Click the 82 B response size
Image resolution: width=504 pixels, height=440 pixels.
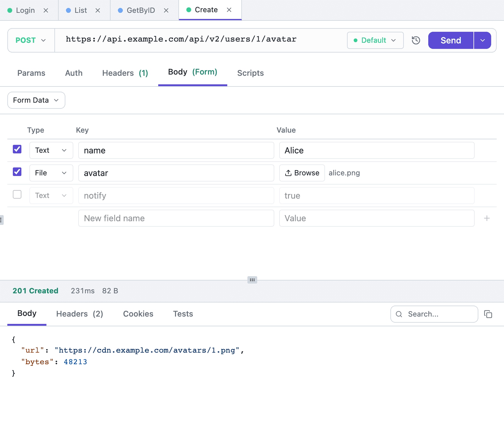[x=110, y=291]
